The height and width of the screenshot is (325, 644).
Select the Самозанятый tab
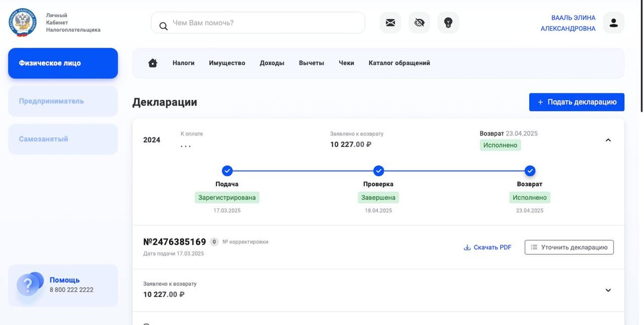[63, 139]
